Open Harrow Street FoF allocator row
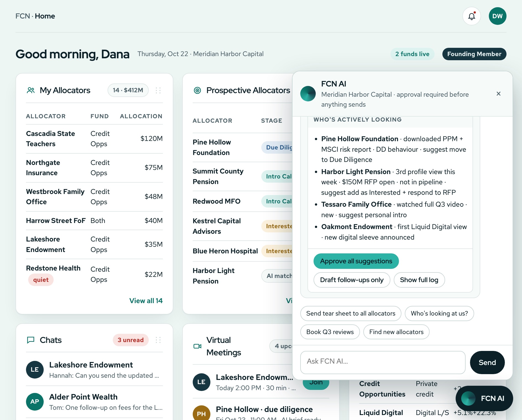Viewport: 522px width, 420px height. [94, 221]
